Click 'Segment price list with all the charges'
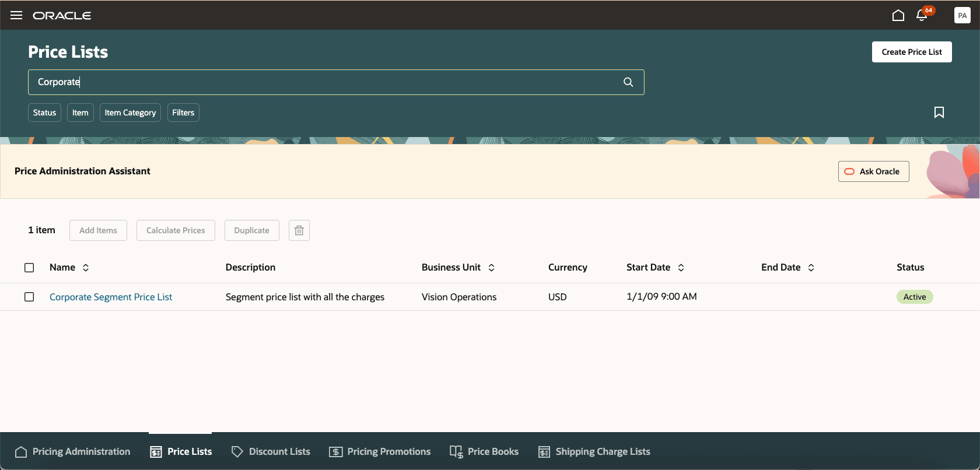The height and width of the screenshot is (470, 980). (x=305, y=297)
